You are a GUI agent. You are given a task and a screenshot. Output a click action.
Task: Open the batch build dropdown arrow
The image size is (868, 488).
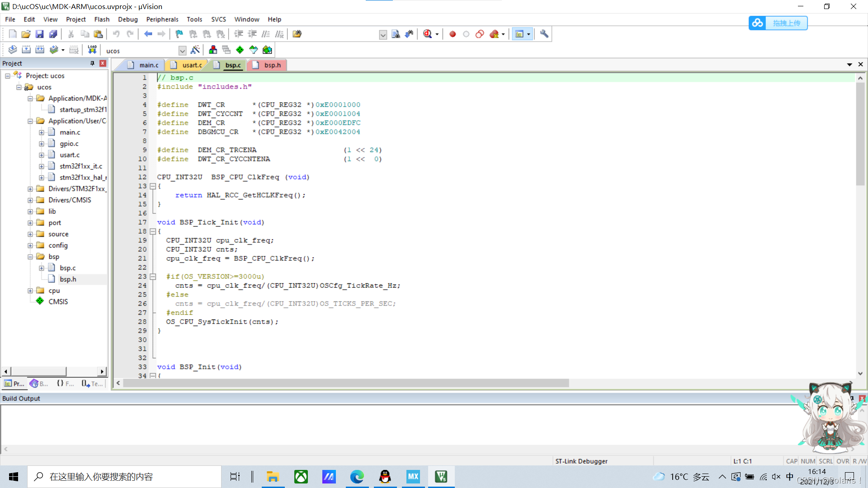(63, 50)
